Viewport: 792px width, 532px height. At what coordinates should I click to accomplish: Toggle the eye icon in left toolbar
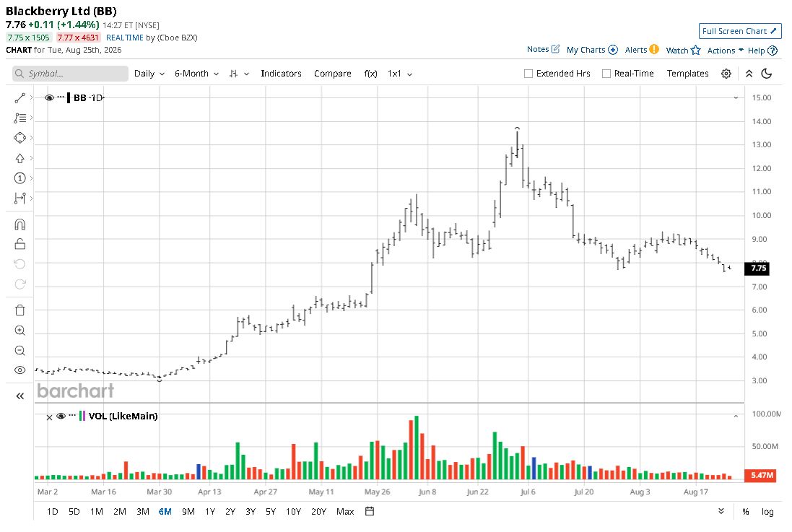pos(19,370)
